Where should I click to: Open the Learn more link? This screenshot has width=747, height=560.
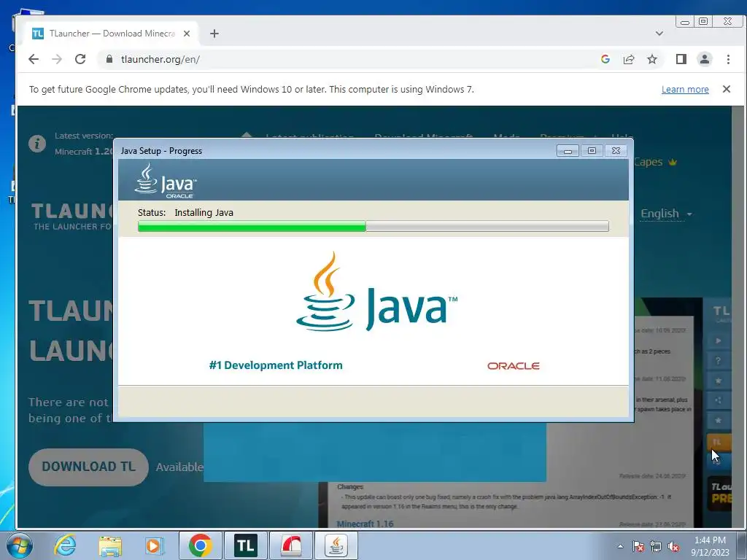pos(685,90)
